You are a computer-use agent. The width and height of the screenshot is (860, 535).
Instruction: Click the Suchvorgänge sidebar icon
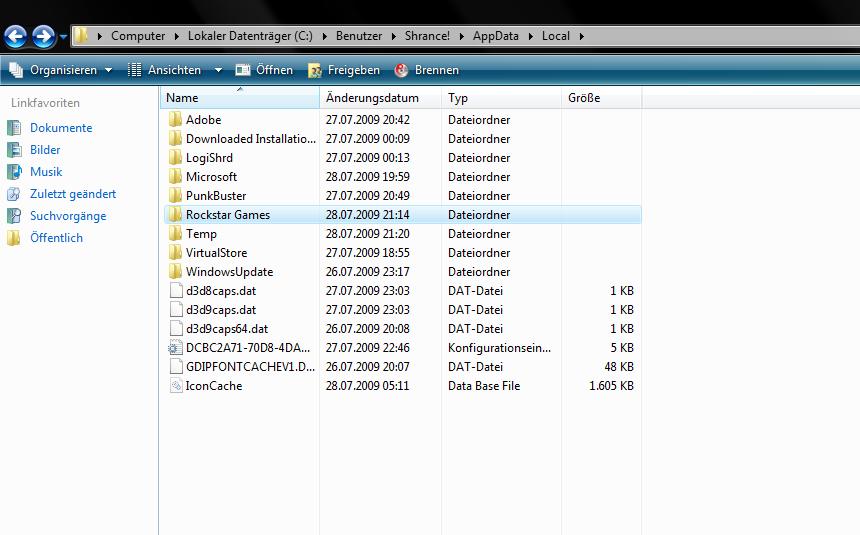[x=14, y=216]
